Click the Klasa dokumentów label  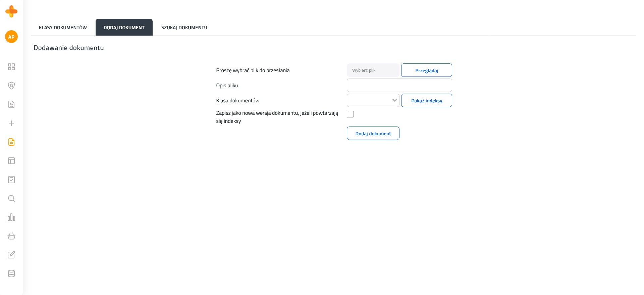pyautogui.click(x=238, y=101)
